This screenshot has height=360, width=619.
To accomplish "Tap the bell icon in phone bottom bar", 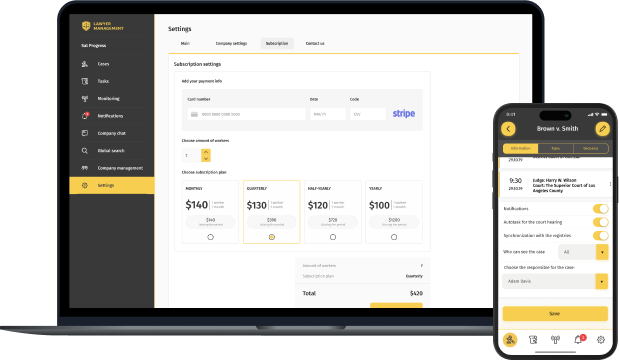I will click(578, 339).
